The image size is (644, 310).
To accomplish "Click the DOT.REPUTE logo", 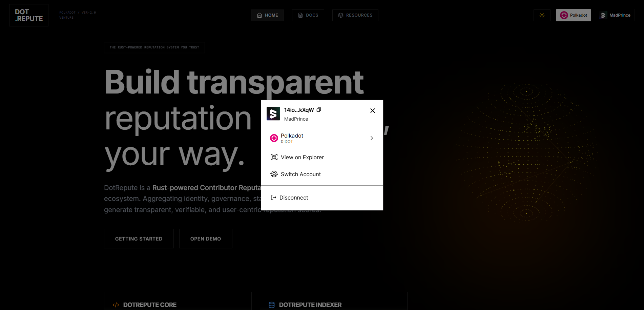I will pyautogui.click(x=29, y=15).
